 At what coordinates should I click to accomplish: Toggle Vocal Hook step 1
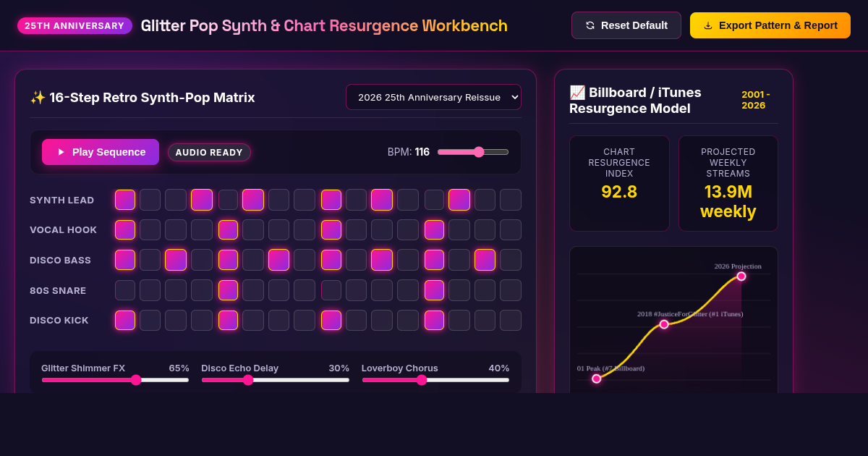(125, 230)
